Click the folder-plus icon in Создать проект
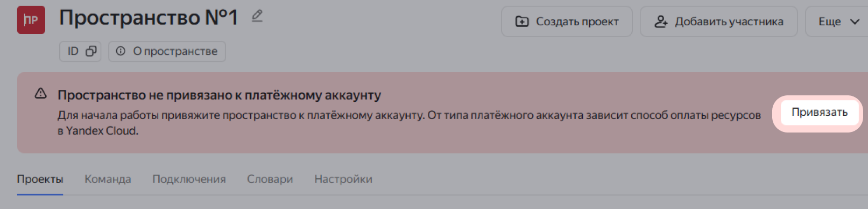 pyautogui.click(x=522, y=22)
